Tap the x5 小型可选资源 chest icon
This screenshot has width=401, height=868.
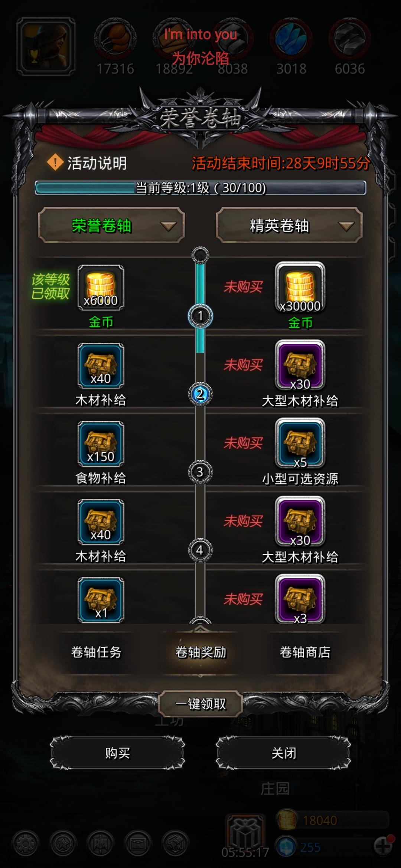click(x=300, y=444)
